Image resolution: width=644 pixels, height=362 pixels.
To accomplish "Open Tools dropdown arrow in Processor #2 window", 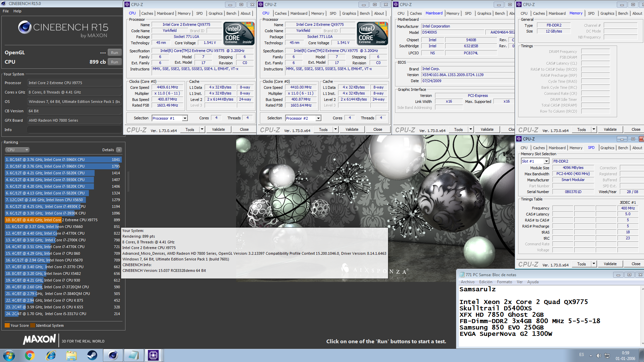I will coord(335,129).
